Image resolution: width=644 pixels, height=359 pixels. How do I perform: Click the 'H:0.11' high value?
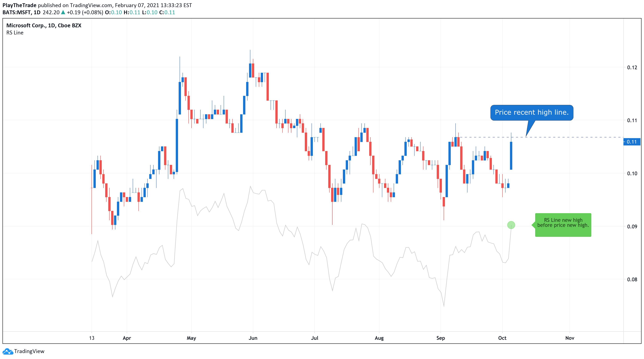[x=132, y=13]
